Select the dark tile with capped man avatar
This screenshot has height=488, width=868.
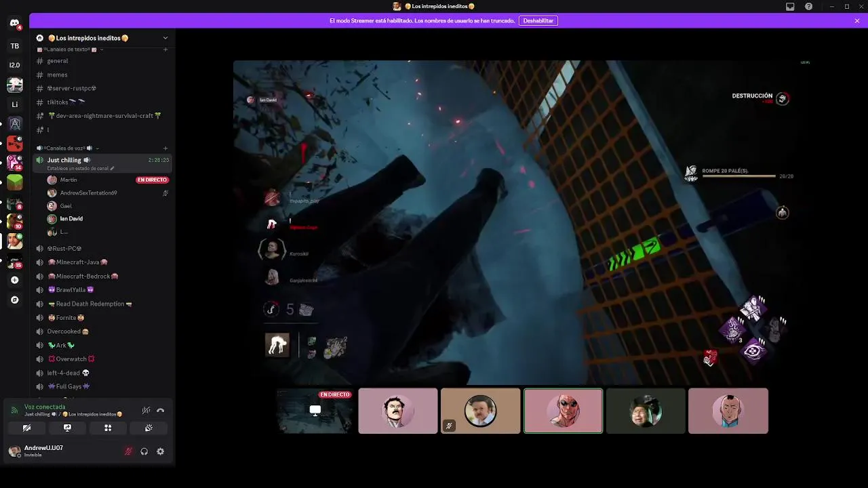click(646, 411)
